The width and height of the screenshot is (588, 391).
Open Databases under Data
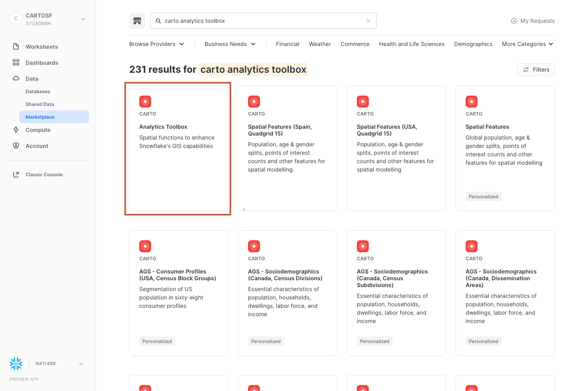pos(38,92)
